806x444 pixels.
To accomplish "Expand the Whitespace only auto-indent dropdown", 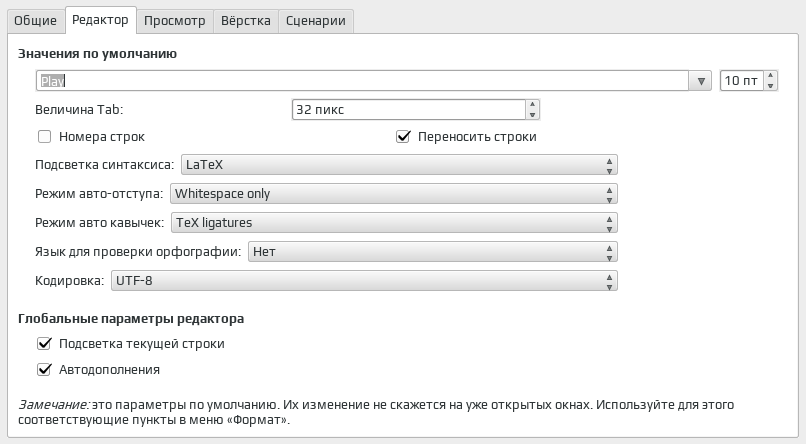I will pyautogui.click(x=394, y=194).
